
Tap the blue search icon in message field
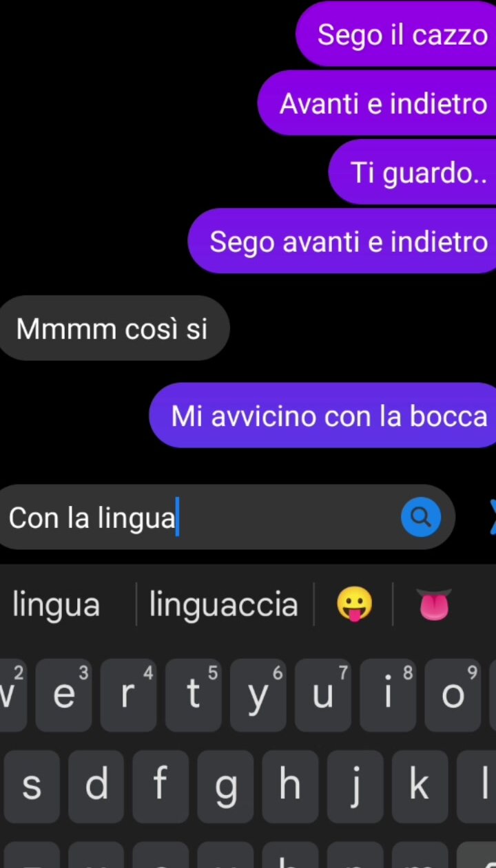[x=421, y=516]
